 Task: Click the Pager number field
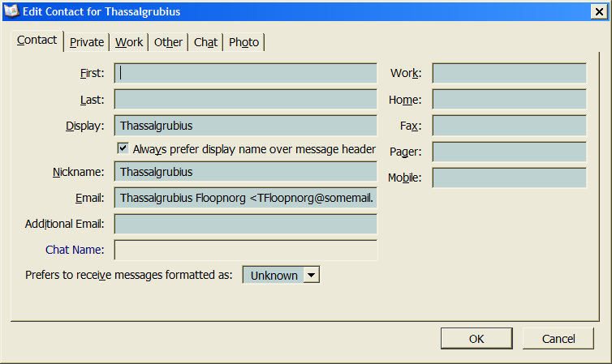pos(510,152)
